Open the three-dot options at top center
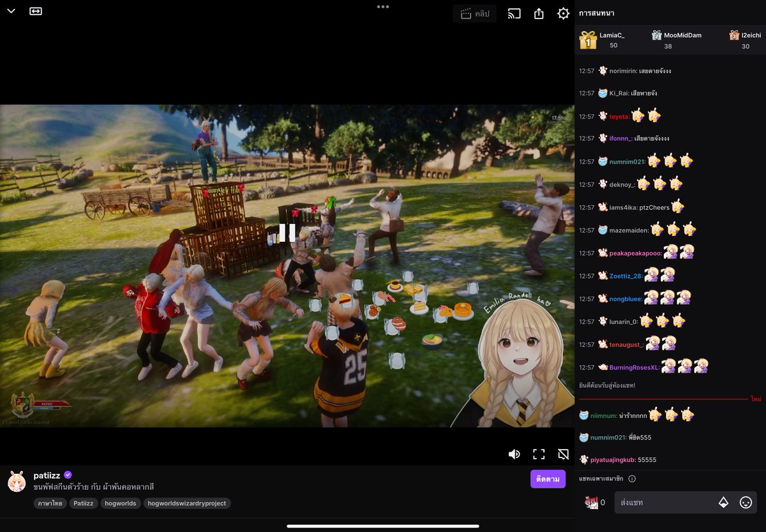Viewport: 766px width, 532px height. coord(383,6)
